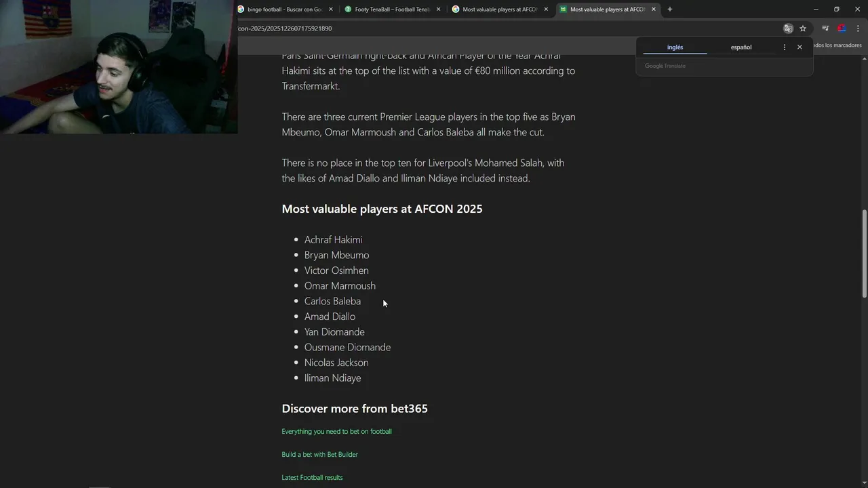Click 'Bryan Mbeumo' in the list
This screenshot has height=488, width=868.
coord(336,256)
